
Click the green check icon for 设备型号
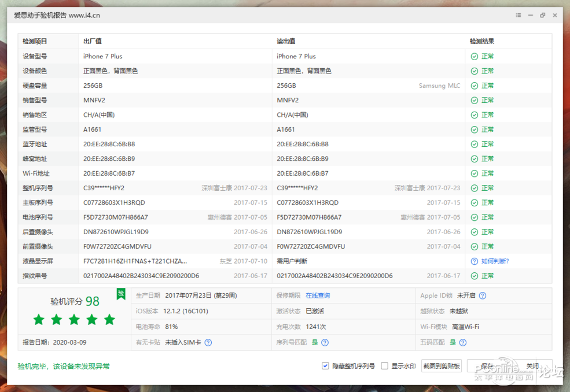click(x=475, y=56)
